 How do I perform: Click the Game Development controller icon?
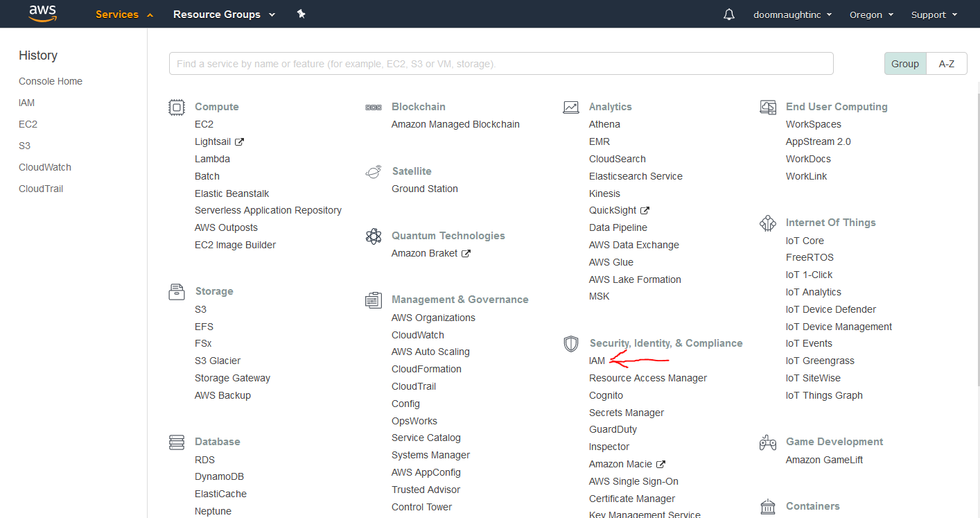coord(768,442)
